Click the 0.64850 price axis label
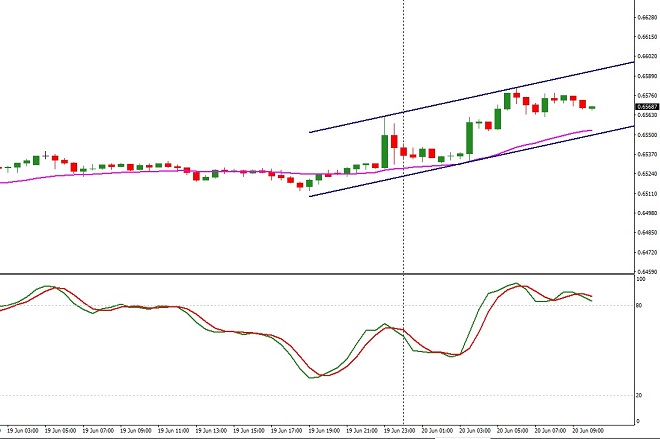The height and width of the screenshot is (439, 660). (647, 232)
